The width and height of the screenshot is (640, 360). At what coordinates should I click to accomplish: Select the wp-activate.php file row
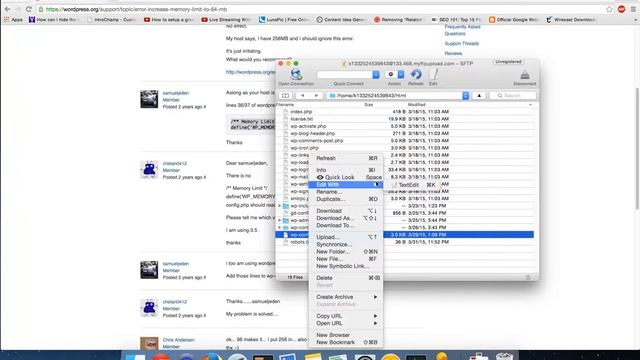pos(405,126)
